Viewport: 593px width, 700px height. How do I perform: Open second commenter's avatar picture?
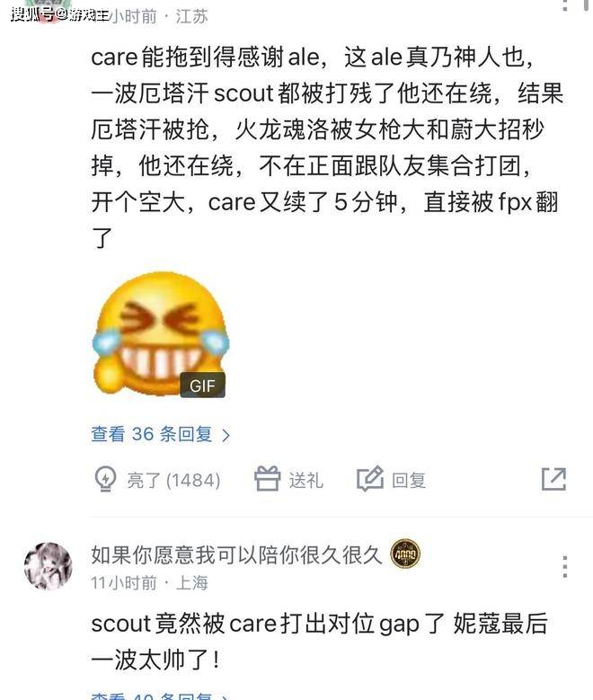tap(49, 566)
